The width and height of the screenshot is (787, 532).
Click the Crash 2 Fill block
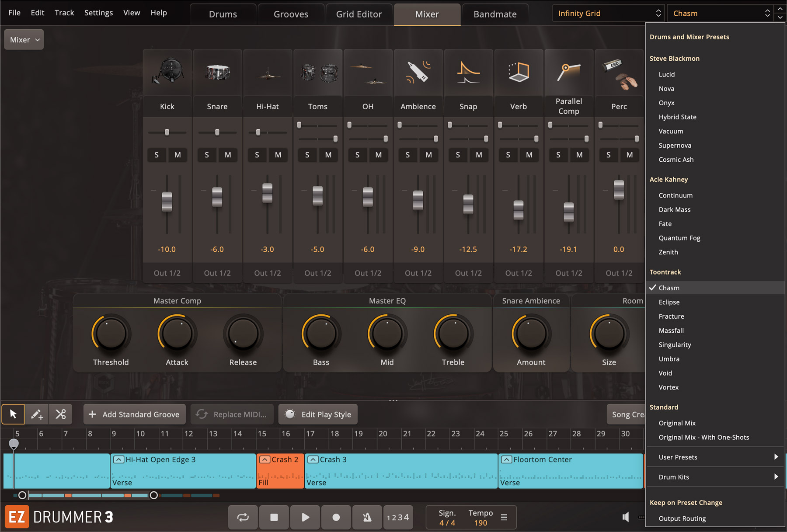tap(280, 471)
